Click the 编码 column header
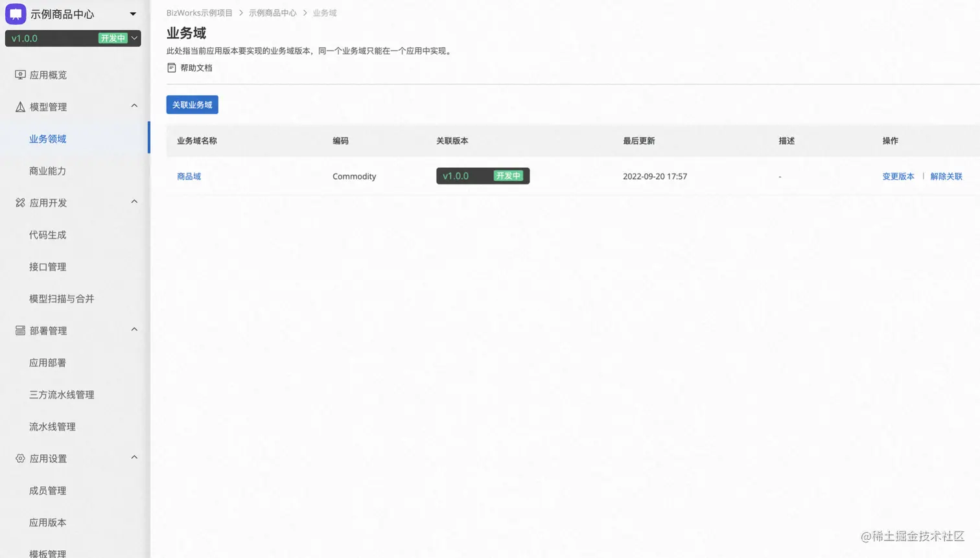This screenshot has height=558, width=980. pos(340,141)
